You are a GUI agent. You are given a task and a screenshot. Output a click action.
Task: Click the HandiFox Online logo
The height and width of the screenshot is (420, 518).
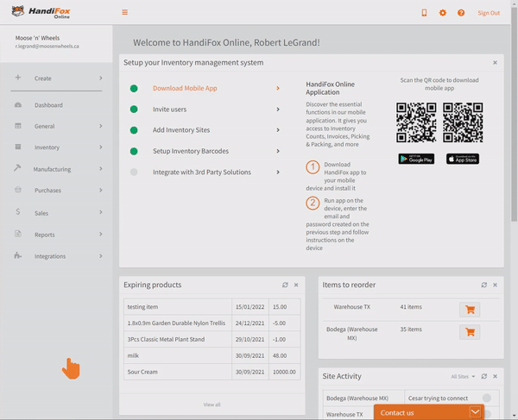[x=41, y=12]
